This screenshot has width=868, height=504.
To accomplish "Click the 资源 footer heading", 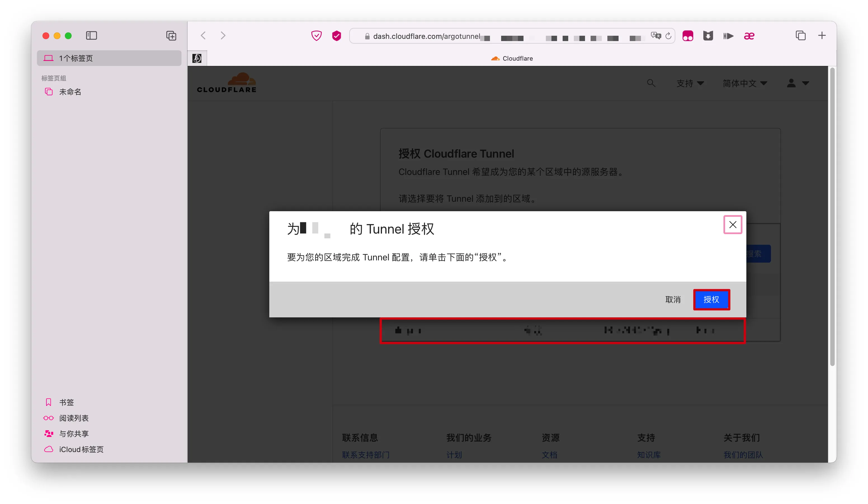I will [550, 438].
